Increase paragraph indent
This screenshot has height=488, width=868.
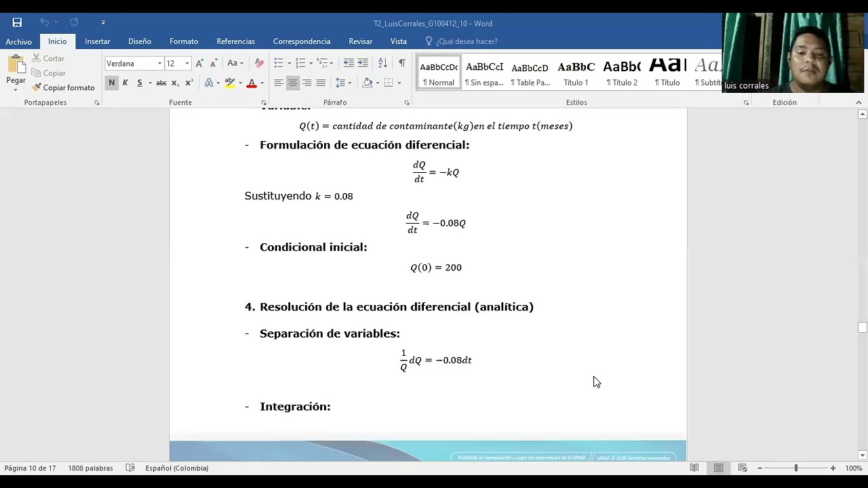coord(363,63)
